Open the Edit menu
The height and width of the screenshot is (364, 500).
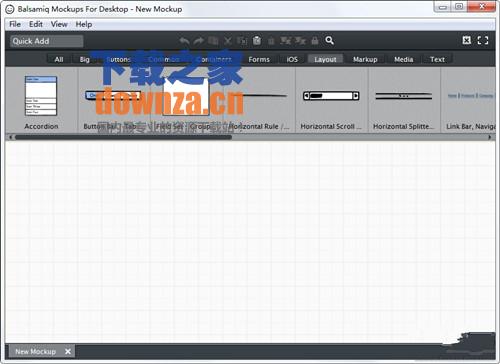[x=36, y=24]
